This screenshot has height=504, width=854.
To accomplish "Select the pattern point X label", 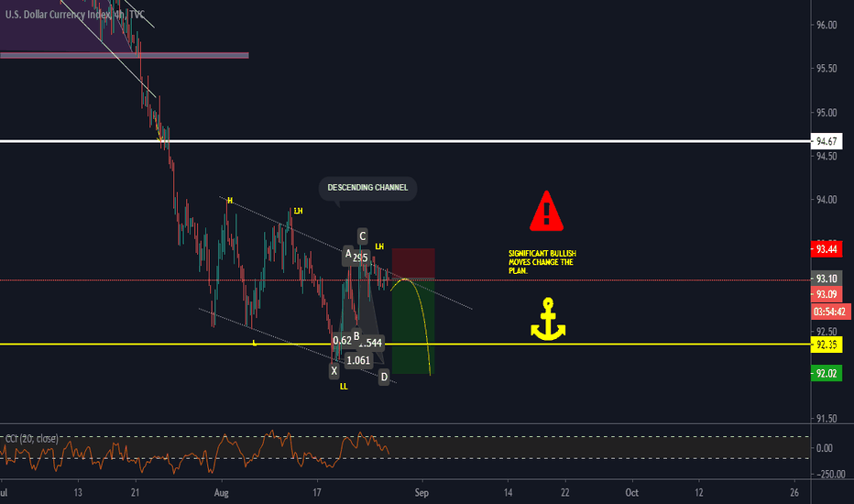I will click(x=334, y=371).
